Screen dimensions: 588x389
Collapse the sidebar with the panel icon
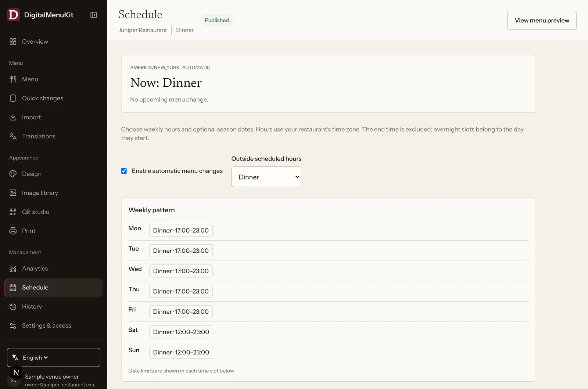click(x=94, y=15)
